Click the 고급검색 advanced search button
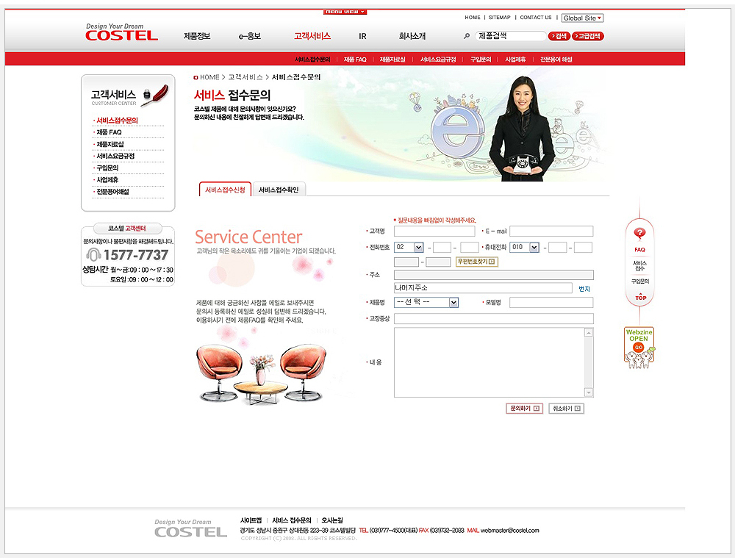This screenshot has height=560, width=735. (587, 36)
